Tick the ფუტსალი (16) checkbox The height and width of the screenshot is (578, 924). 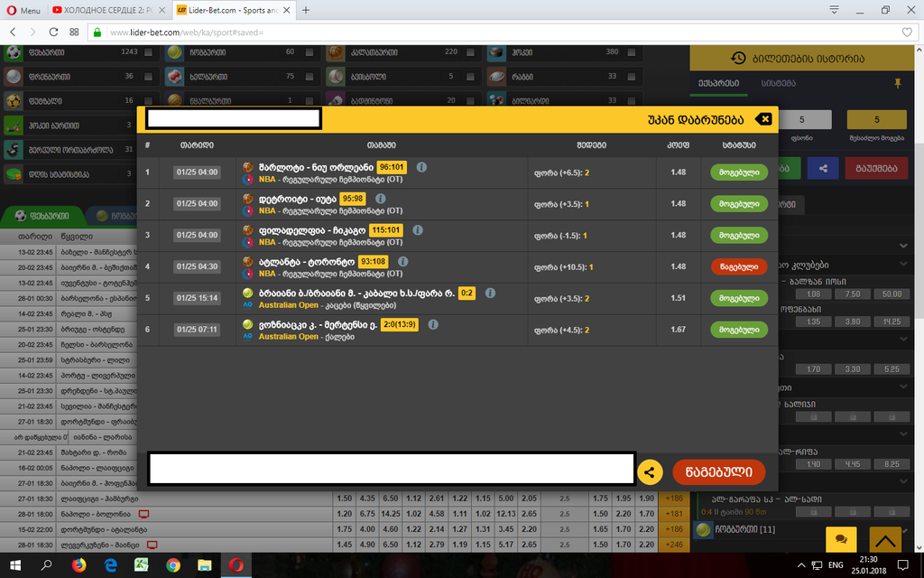149,101
